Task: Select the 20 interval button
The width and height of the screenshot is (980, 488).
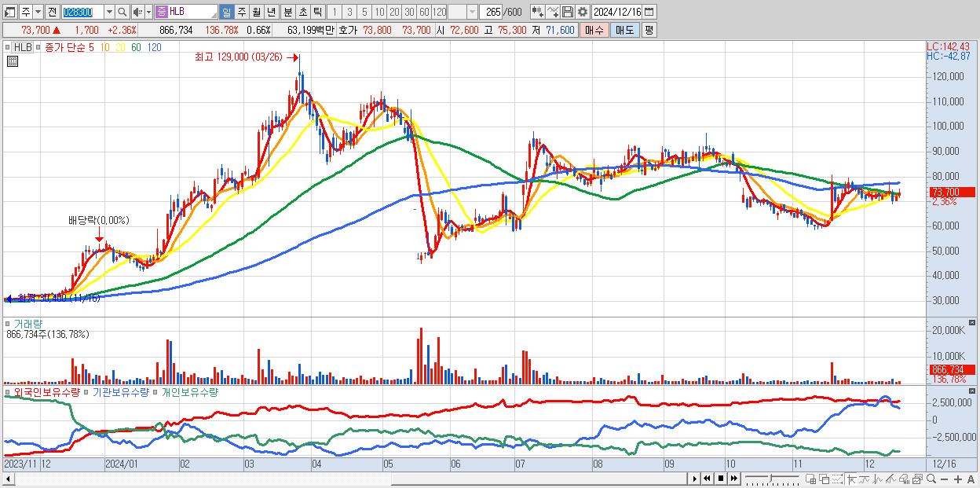Action: (394, 12)
